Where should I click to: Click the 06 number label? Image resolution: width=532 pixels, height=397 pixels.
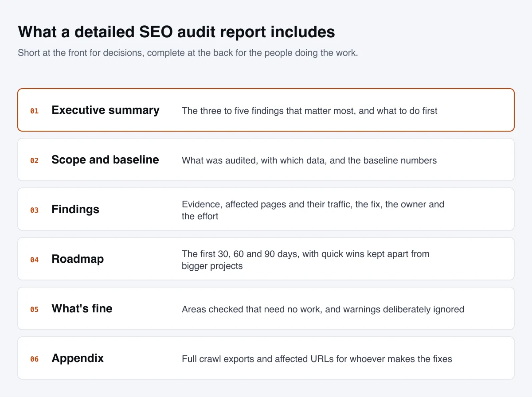(34, 359)
